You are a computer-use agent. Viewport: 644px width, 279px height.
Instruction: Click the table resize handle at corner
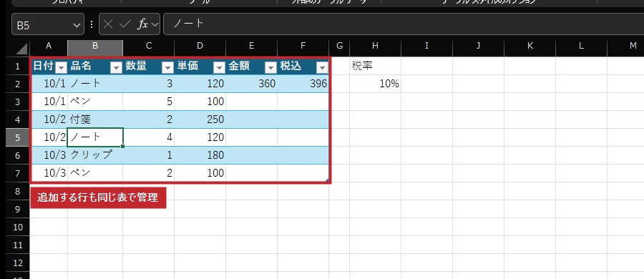click(327, 180)
